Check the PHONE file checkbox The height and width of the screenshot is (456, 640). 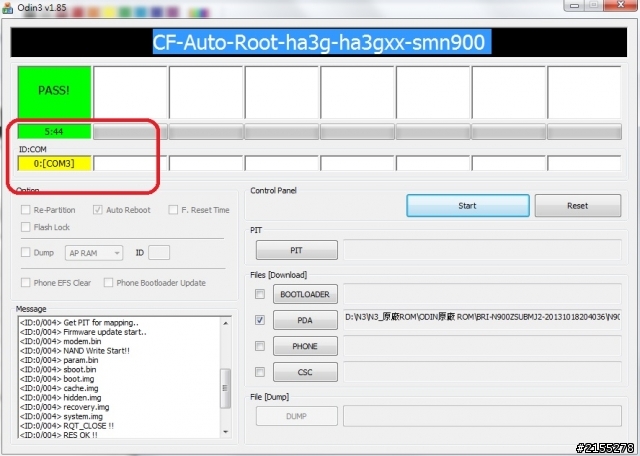(260, 346)
